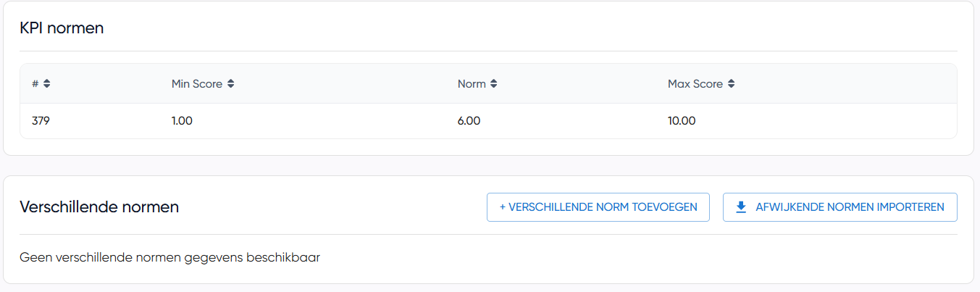
Task: Select the Max Score value 10.00
Action: point(681,121)
